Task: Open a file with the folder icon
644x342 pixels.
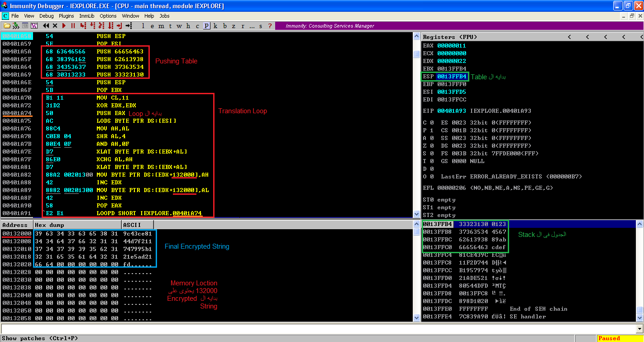Action: (x=7, y=26)
